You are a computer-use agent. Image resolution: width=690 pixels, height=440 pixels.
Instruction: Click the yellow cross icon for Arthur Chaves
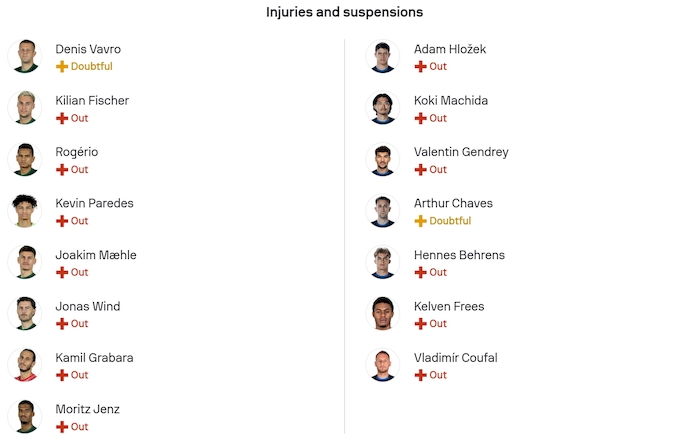[420, 221]
